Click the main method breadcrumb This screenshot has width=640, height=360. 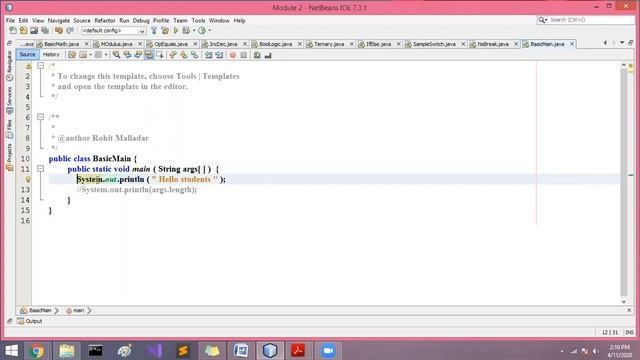click(x=75, y=311)
